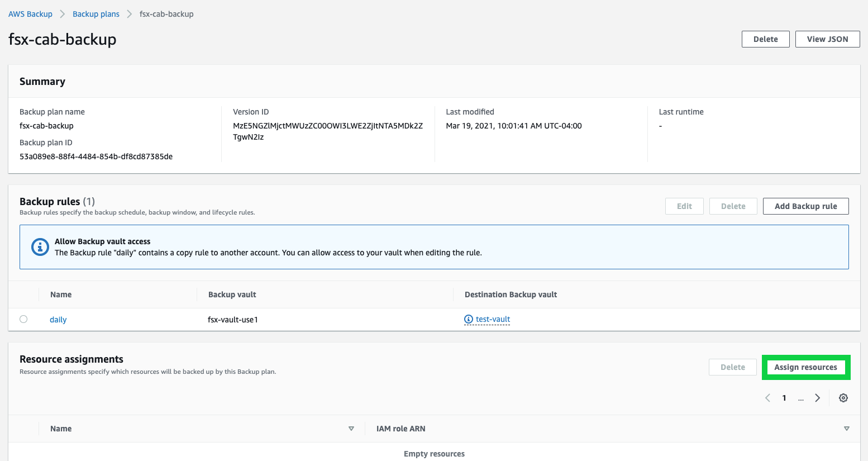
Task: Open the Backup plans breadcrumb link
Action: tap(96, 13)
